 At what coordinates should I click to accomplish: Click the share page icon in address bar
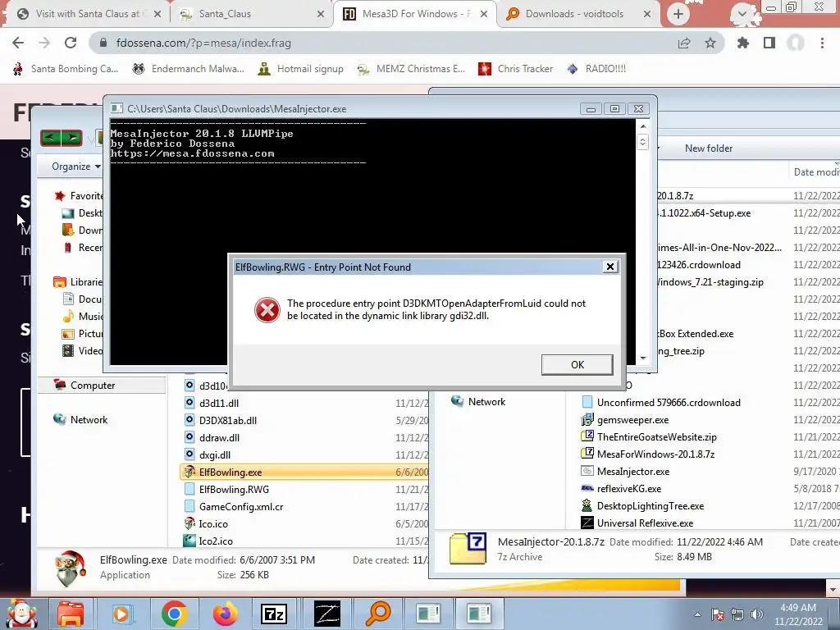[684, 43]
